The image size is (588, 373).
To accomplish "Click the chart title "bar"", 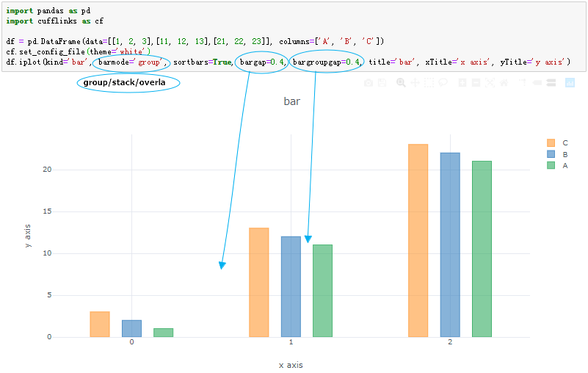I will 291,101.
